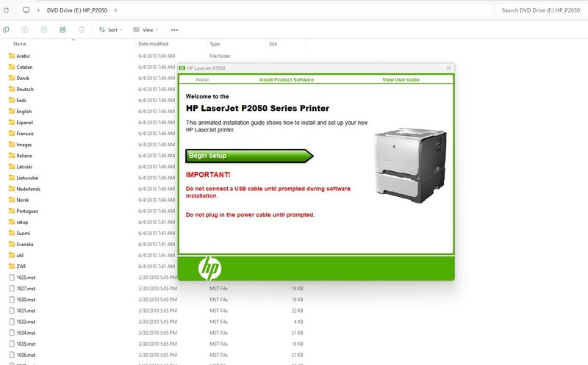Click the 4 KB size of 1033.mst
The width and height of the screenshot is (588, 365).
298,322
